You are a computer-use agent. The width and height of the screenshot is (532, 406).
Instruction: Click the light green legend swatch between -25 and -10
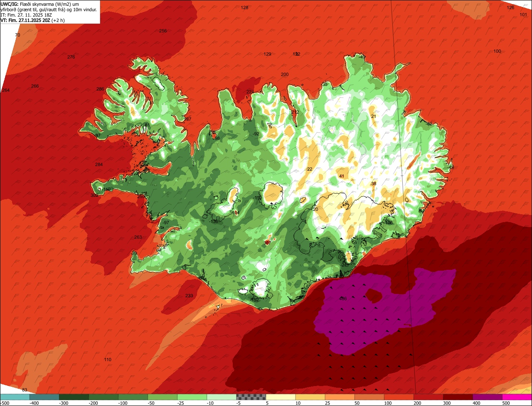[x=192, y=397]
